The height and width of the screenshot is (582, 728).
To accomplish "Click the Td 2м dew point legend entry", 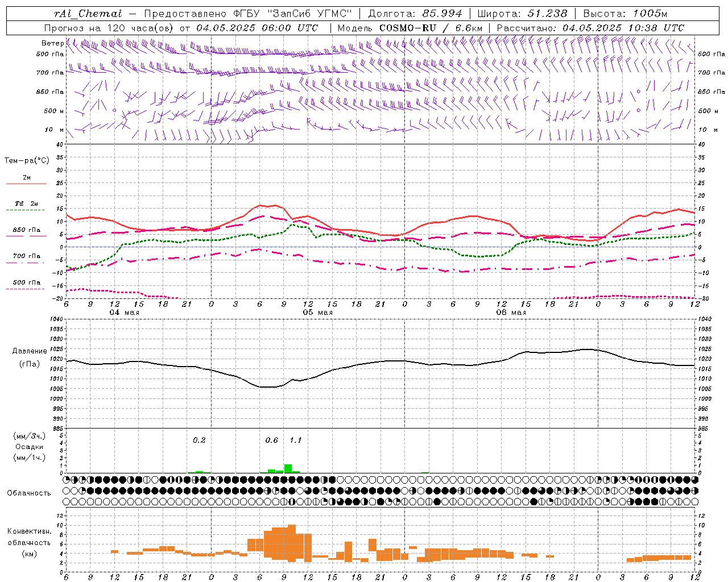I will pos(27,203).
